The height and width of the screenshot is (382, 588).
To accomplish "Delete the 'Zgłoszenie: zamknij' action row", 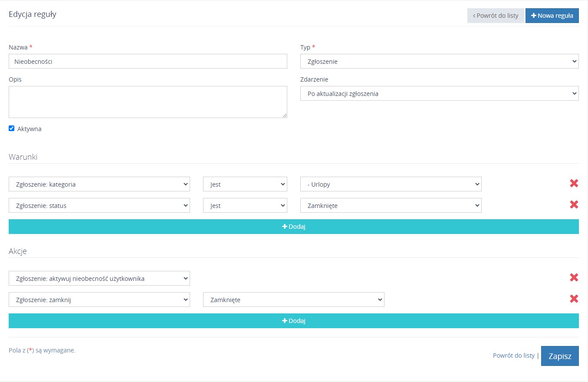I will click(x=574, y=299).
